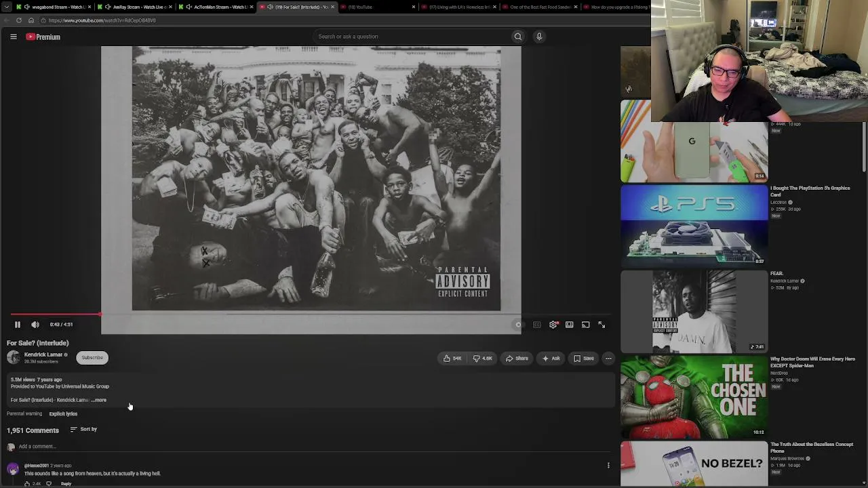
Task: Go to YouTube Premium home logo
Action: pos(43,37)
